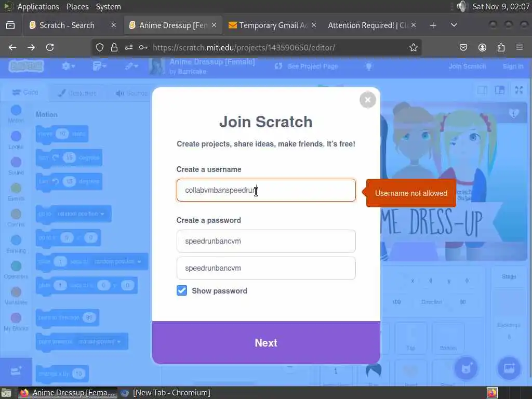Image resolution: width=532 pixels, height=399 pixels.
Task: List all tabs dropdown arrow
Action: click(x=454, y=25)
